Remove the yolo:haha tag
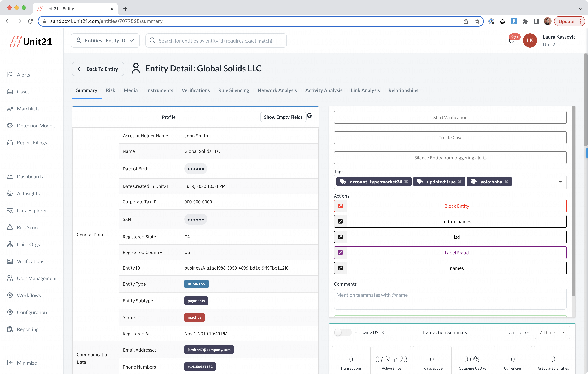Screen dimensions: 588x374 (x=506, y=182)
